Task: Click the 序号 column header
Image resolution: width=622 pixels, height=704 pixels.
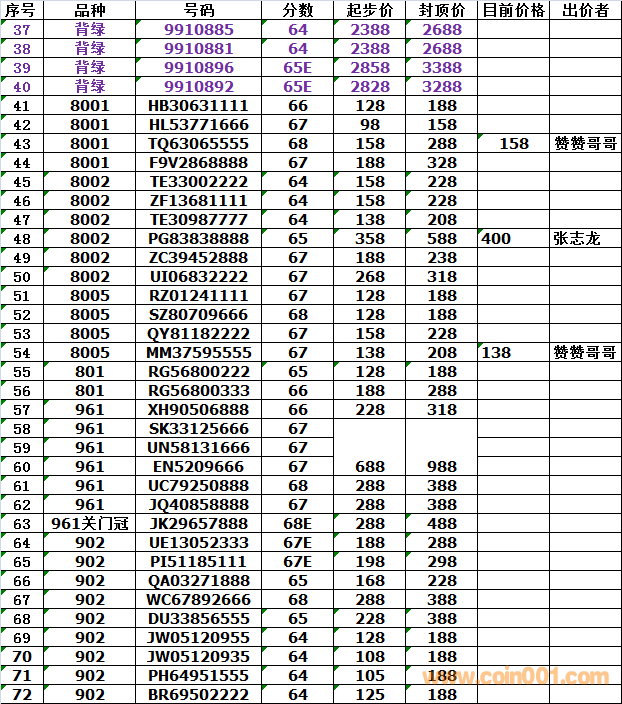Action: pyautogui.click(x=21, y=10)
